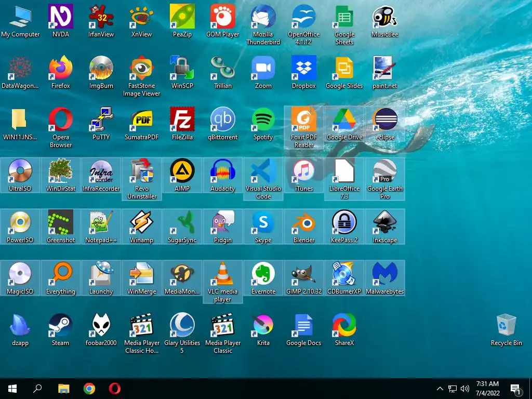Screen dimensions: 532x399
Task: Select the NVDA desktop shortcut
Action: pyautogui.click(x=61, y=21)
